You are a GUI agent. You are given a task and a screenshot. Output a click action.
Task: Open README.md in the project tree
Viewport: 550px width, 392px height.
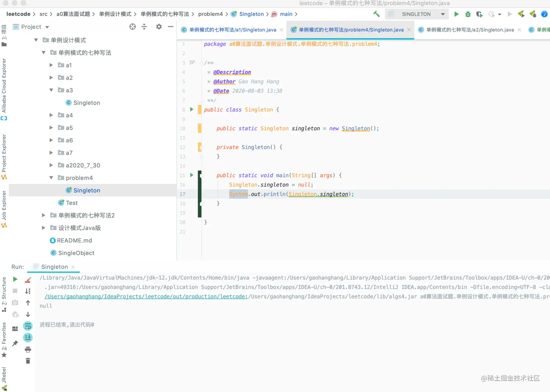click(x=71, y=240)
